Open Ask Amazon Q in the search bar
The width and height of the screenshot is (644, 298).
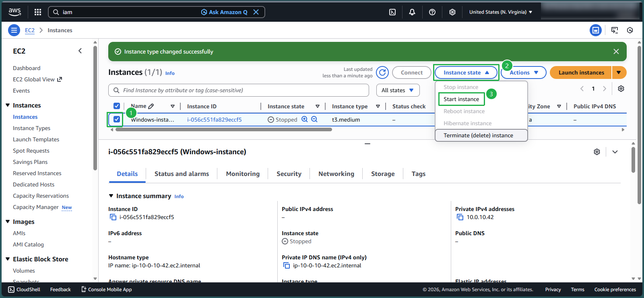point(224,12)
